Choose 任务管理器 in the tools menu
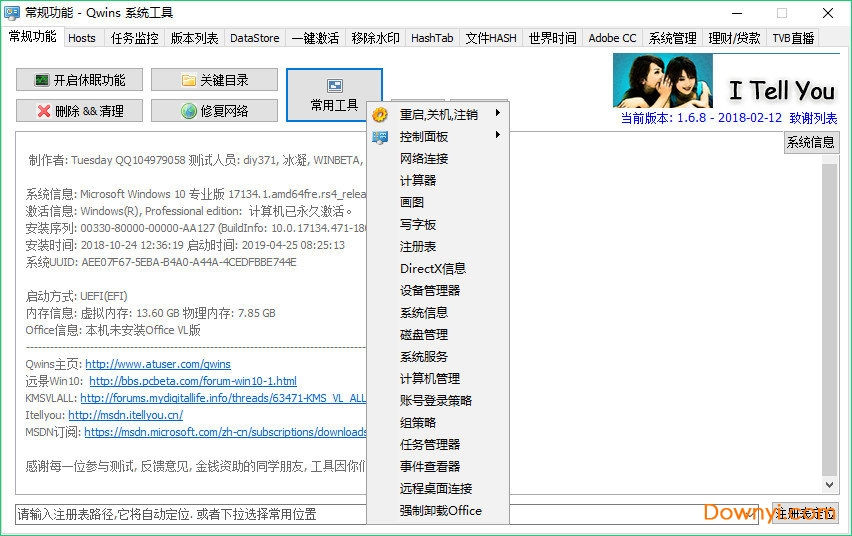The height and width of the screenshot is (536, 852). click(430, 444)
